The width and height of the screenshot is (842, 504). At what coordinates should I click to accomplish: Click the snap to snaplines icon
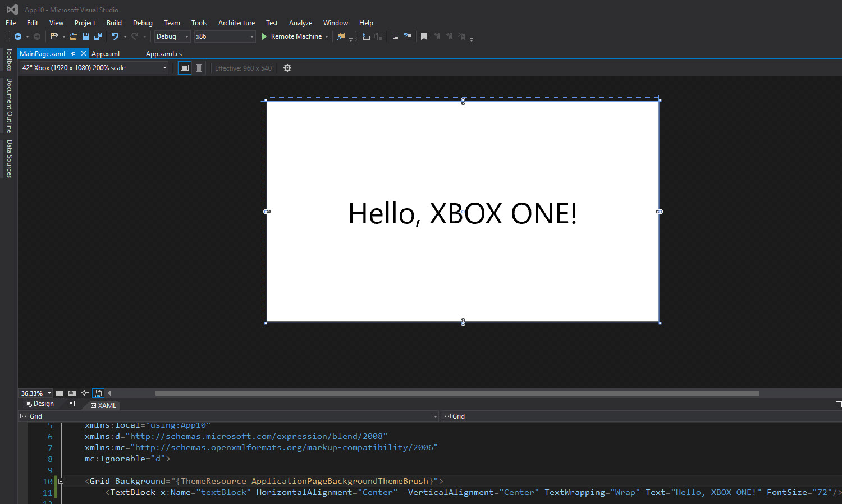pos(85,393)
